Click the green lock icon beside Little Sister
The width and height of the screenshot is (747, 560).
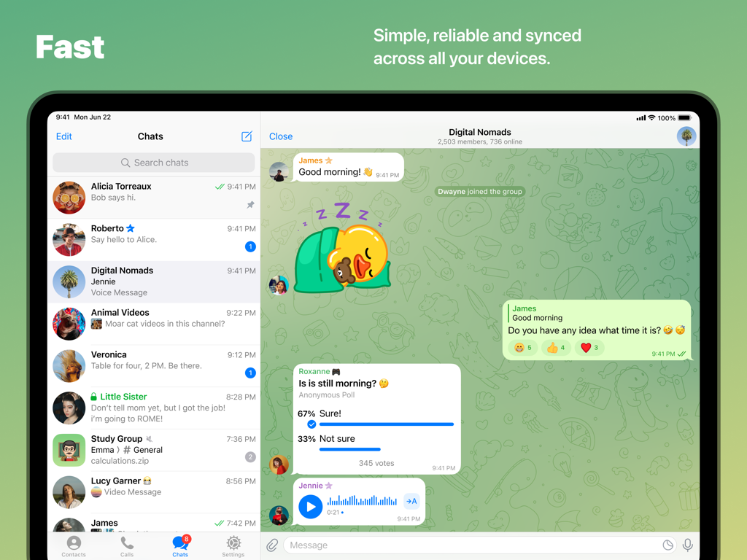94,396
